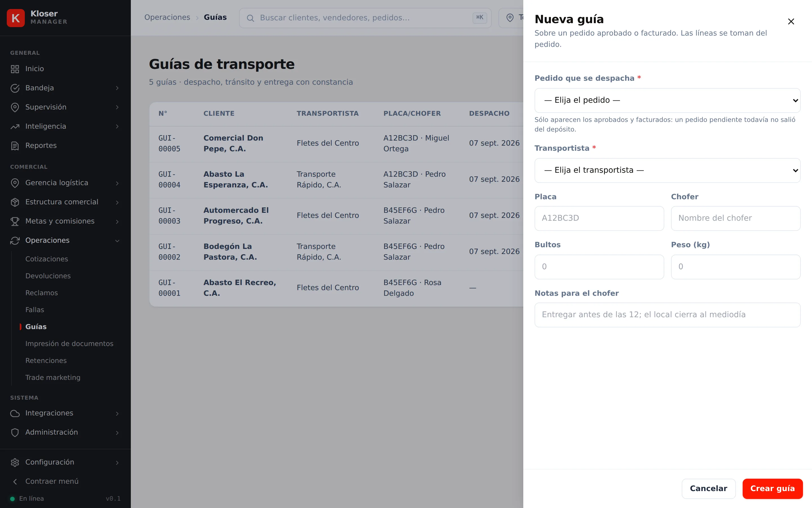Open the Elija el pedido dropdown

tap(667, 100)
